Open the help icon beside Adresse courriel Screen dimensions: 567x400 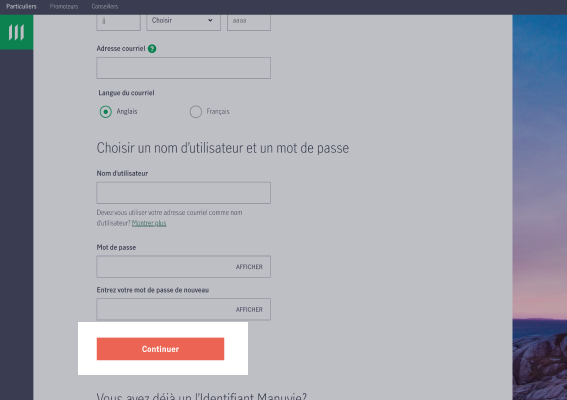pos(152,48)
